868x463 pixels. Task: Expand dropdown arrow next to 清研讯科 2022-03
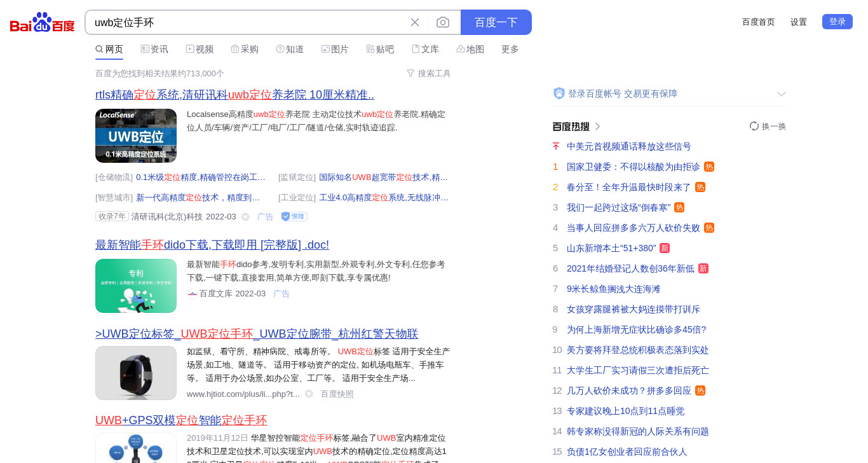(245, 217)
